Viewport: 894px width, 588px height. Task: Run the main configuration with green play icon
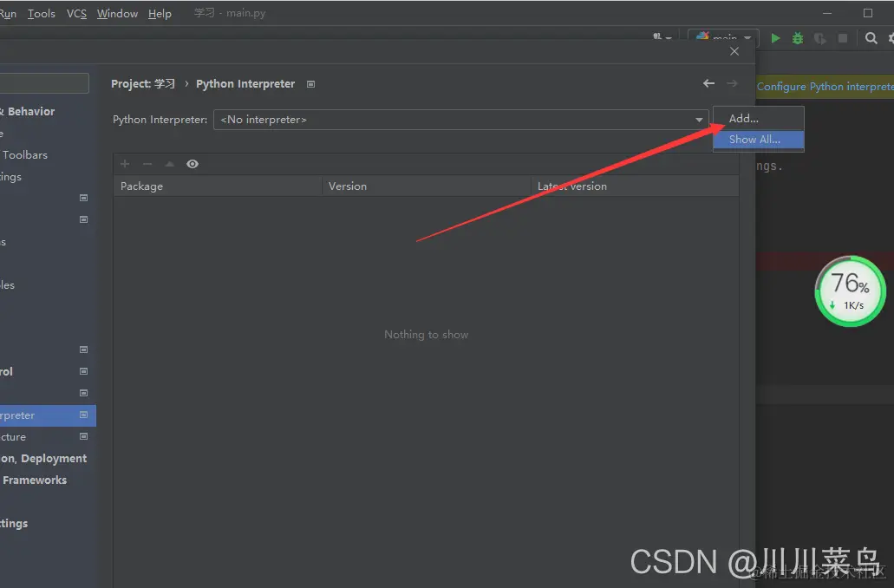pos(775,38)
